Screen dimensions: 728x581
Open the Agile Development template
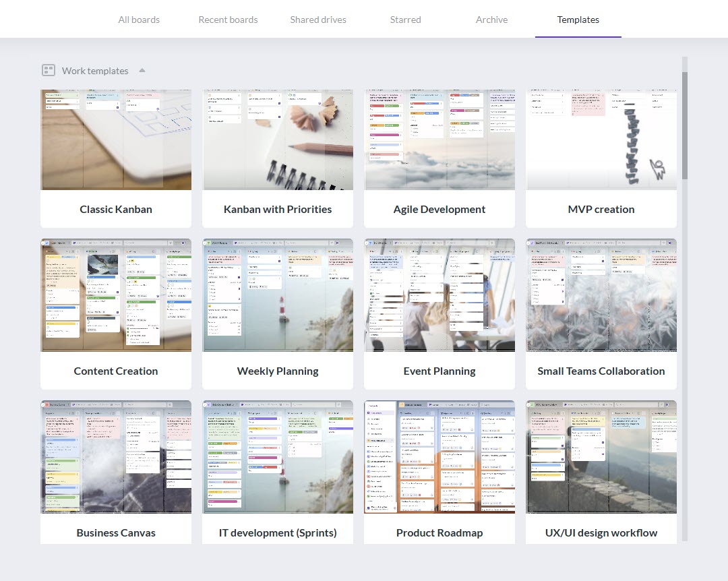click(439, 158)
